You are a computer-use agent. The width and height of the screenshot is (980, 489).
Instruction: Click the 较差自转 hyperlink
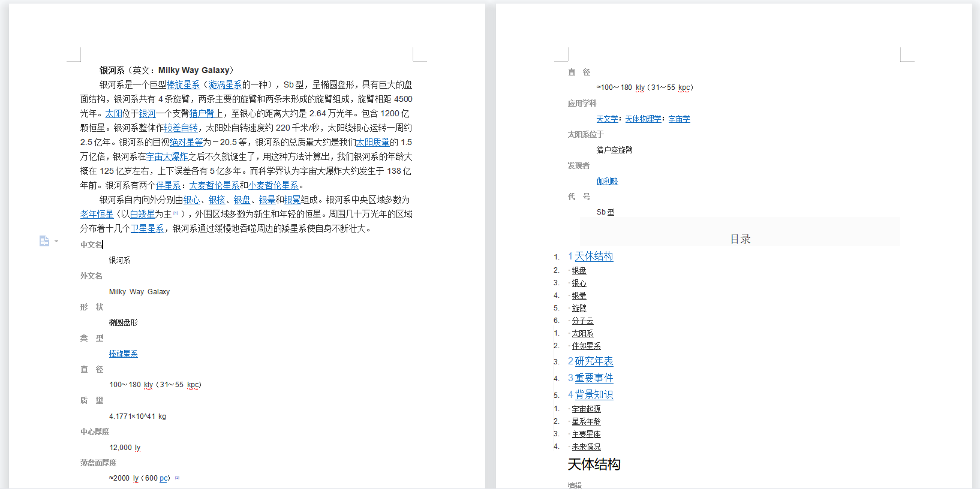[181, 128]
